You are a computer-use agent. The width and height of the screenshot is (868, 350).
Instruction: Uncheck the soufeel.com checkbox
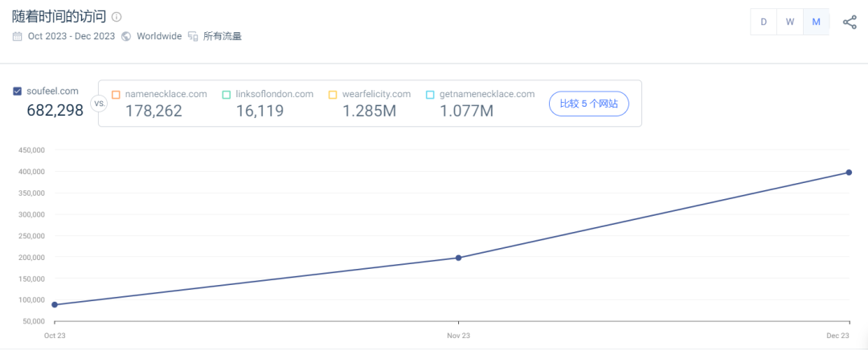tap(18, 92)
